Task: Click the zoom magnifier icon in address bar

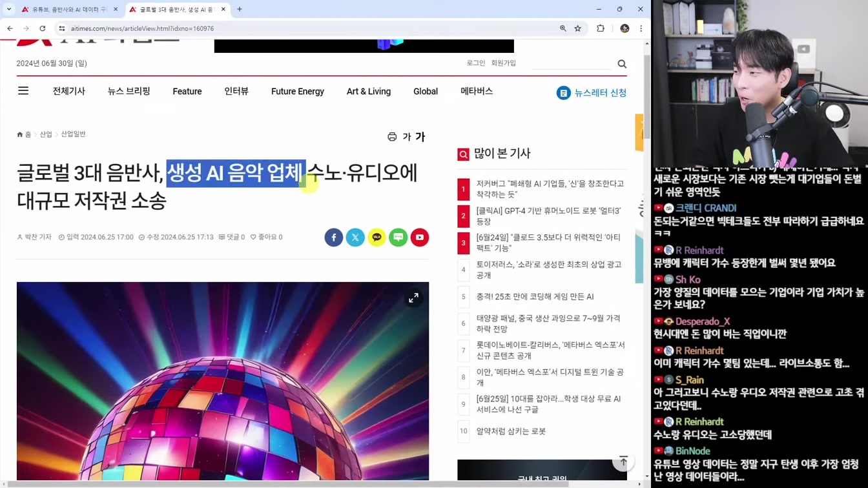Action: pyautogui.click(x=563, y=28)
